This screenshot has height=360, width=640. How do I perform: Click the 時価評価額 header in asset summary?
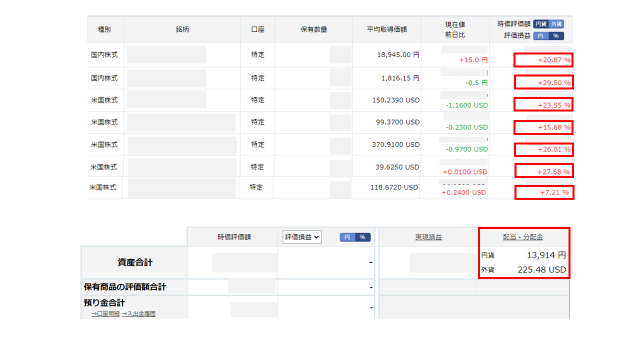pos(234,237)
